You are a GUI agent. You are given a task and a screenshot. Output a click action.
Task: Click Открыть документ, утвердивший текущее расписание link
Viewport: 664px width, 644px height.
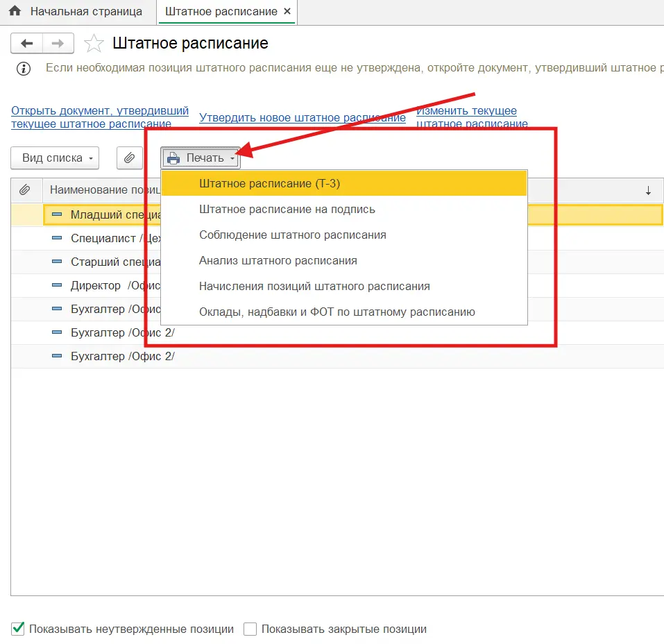[99, 117]
